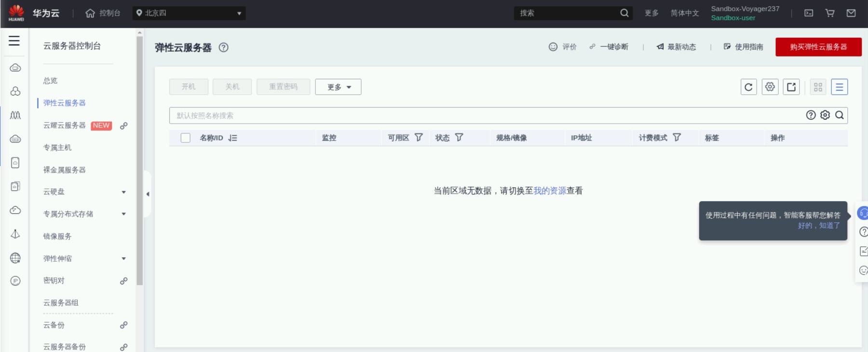
Task: Click the refresh list icon
Action: point(748,87)
